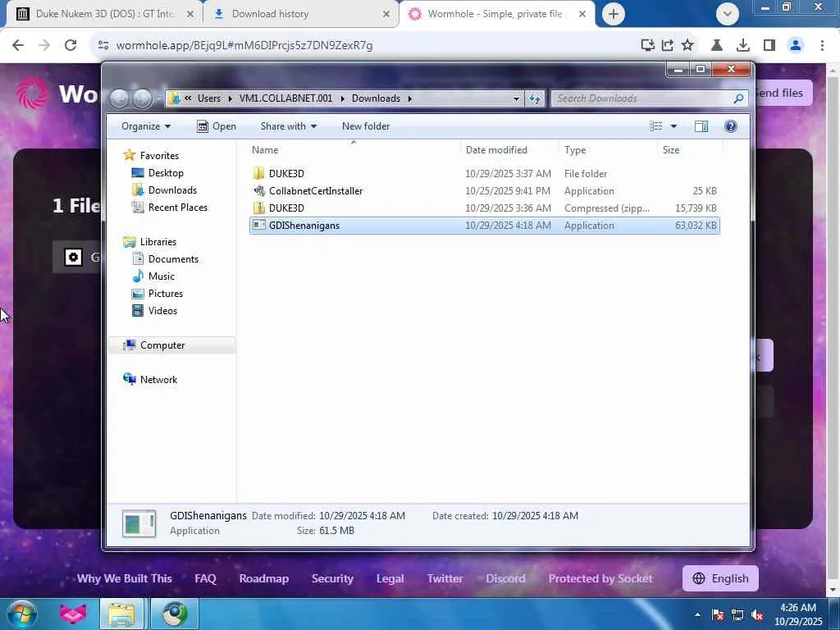Open the Windows Start orb
Viewport: 840px width, 630px height.
click(22, 614)
